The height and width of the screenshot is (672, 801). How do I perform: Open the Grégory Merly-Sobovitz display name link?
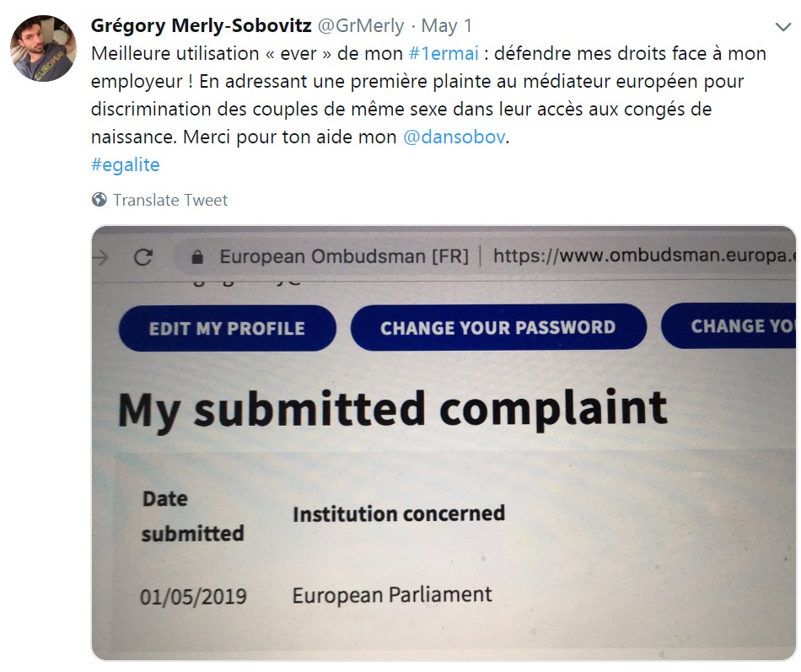[201, 25]
